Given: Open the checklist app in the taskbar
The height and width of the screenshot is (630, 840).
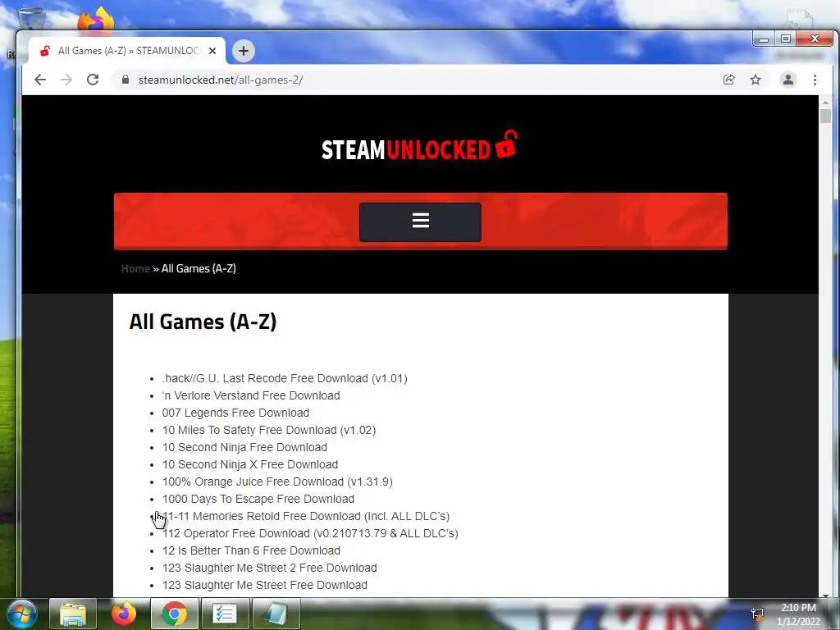Looking at the screenshot, I should click(x=224, y=614).
